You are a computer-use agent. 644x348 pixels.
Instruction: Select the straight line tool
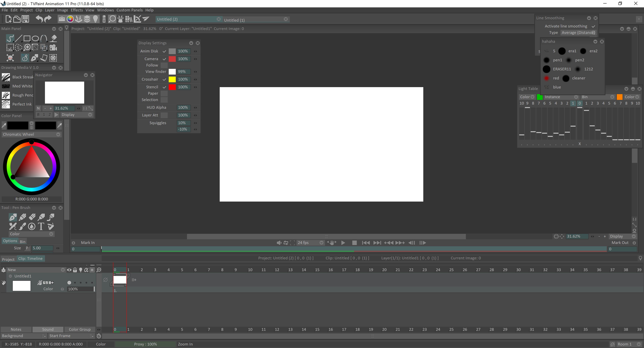pyautogui.click(x=18, y=39)
